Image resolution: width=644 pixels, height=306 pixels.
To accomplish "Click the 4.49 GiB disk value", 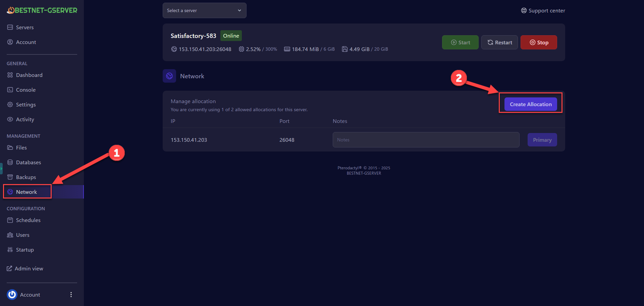I will coord(359,49).
